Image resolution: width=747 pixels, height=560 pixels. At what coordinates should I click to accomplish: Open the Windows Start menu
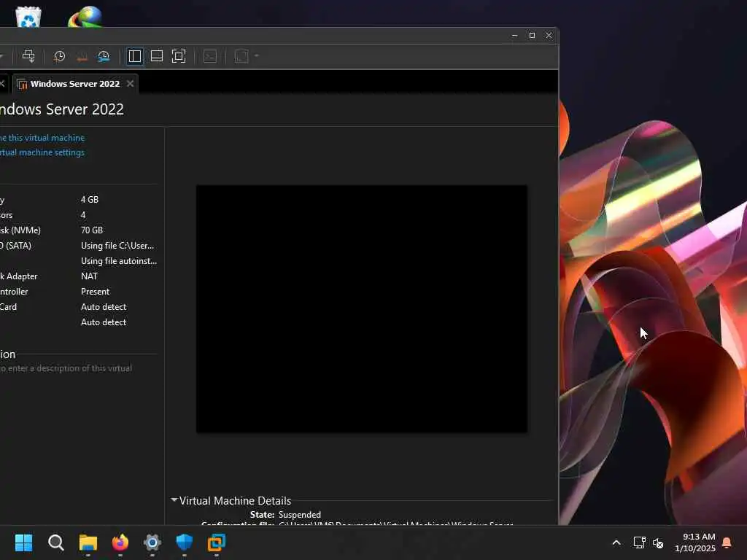click(x=23, y=542)
